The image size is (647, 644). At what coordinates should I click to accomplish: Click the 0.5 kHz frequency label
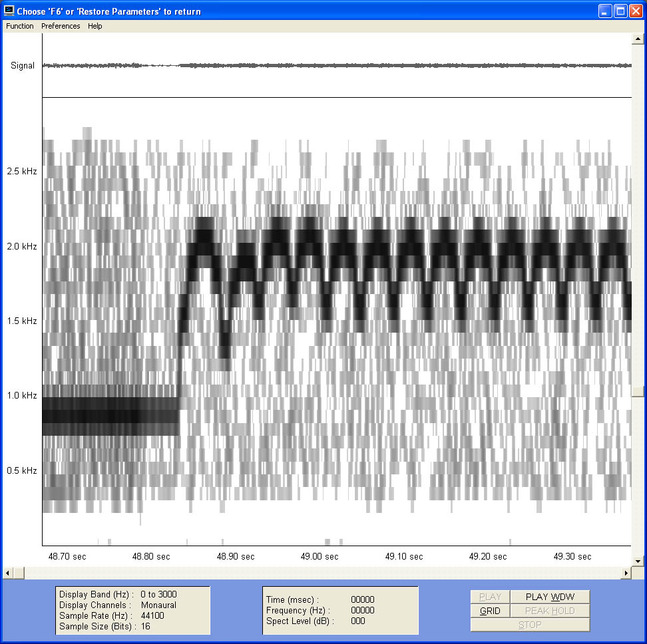[x=22, y=470]
